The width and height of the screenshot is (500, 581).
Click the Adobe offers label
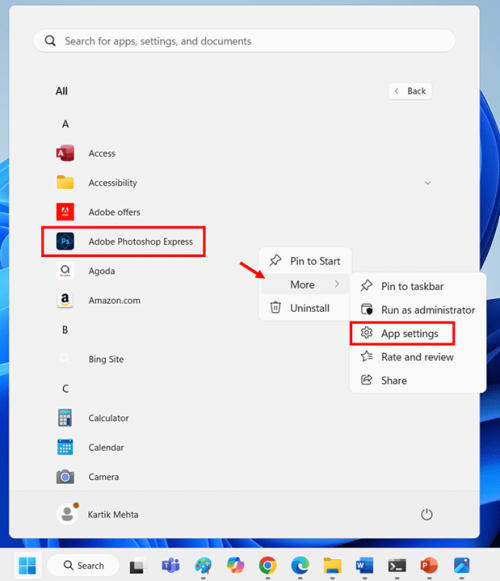(x=114, y=212)
